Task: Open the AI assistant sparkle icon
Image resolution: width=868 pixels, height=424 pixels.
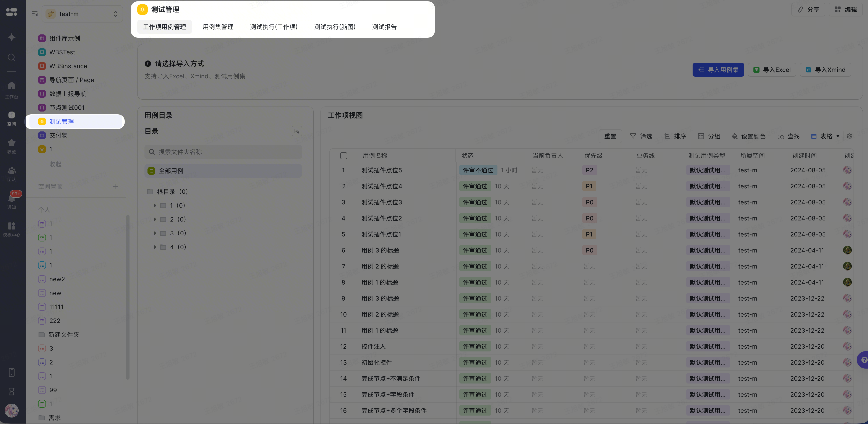Action: pyautogui.click(x=11, y=37)
